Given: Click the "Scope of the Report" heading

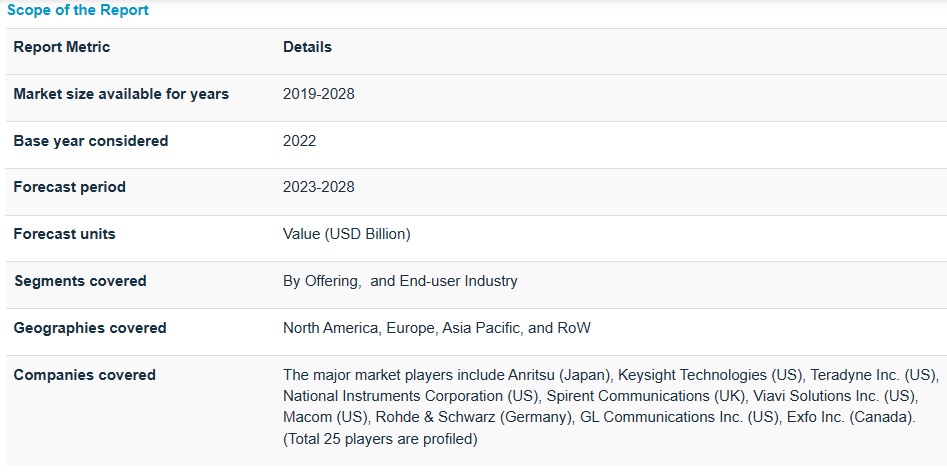Looking at the screenshot, I should click(78, 10).
